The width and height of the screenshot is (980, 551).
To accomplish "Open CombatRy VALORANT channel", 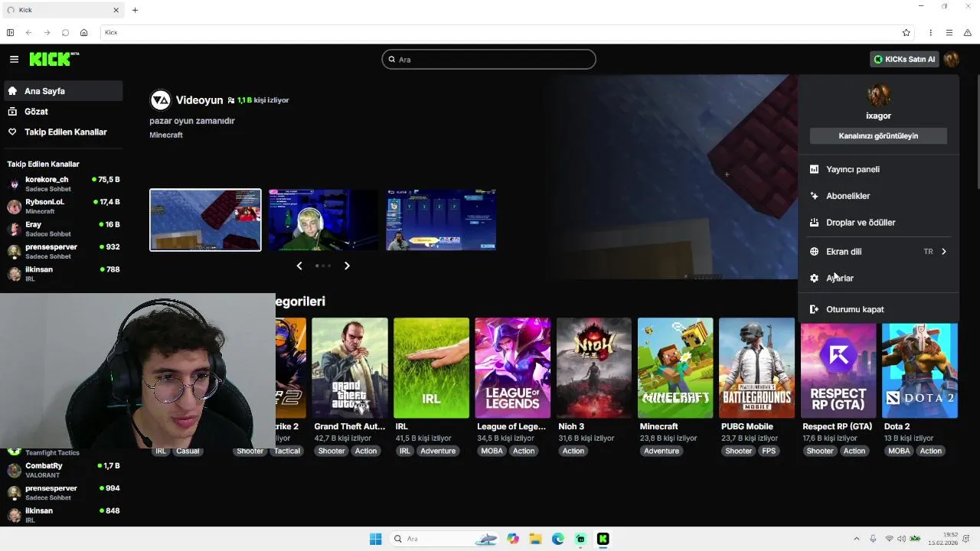I will point(63,470).
